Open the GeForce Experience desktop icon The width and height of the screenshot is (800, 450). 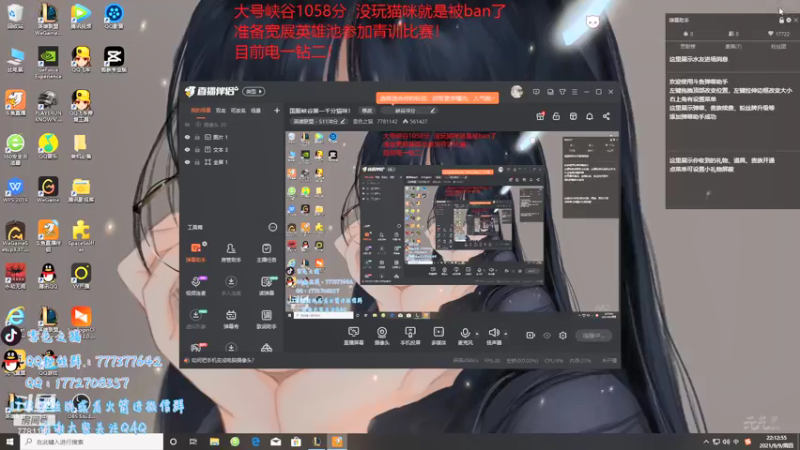point(48,62)
